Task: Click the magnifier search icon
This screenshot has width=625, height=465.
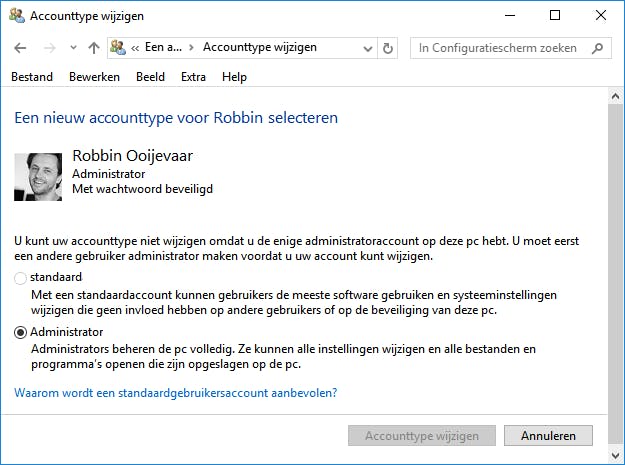Action: click(598, 48)
